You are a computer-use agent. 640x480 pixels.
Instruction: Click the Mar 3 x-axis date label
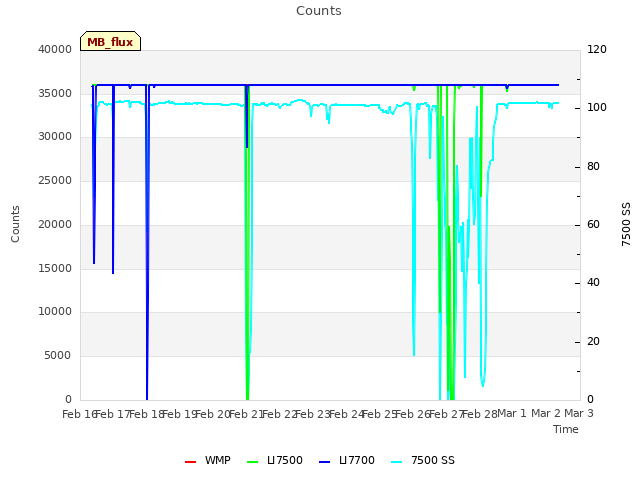click(579, 413)
